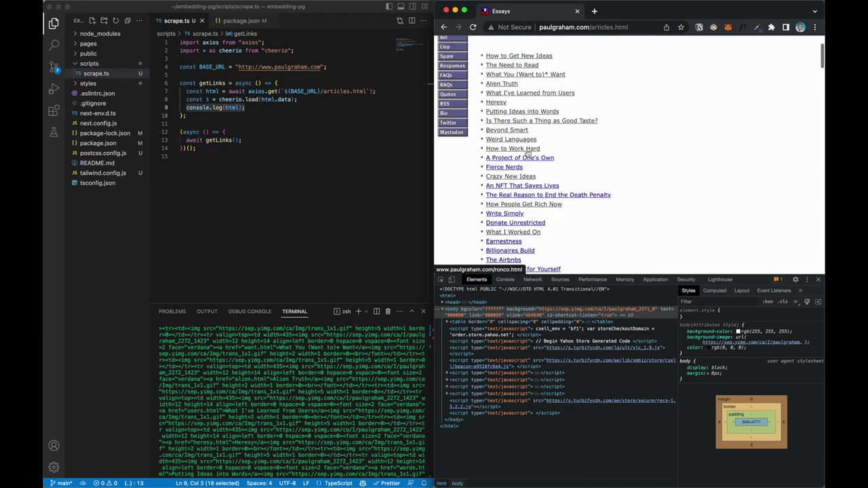Toggle the device toolbar in DevTools
This screenshot has width=868, height=488.
(452, 279)
